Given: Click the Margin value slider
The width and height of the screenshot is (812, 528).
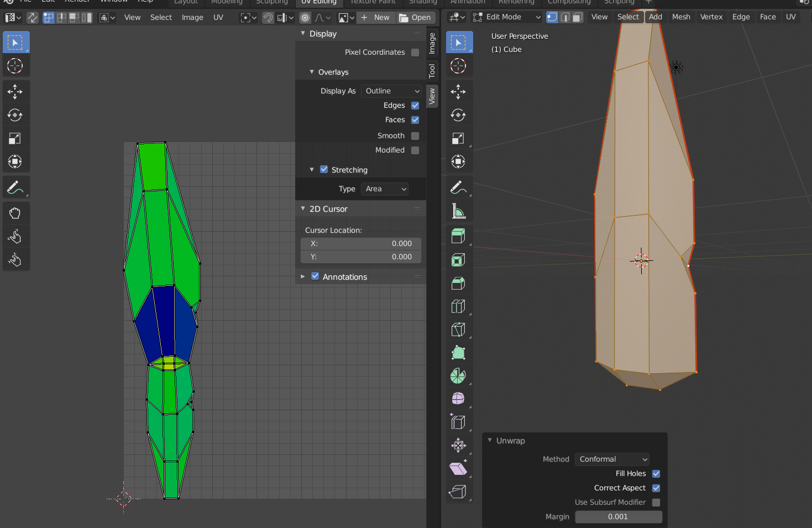Looking at the screenshot, I should pyautogui.click(x=618, y=517).
